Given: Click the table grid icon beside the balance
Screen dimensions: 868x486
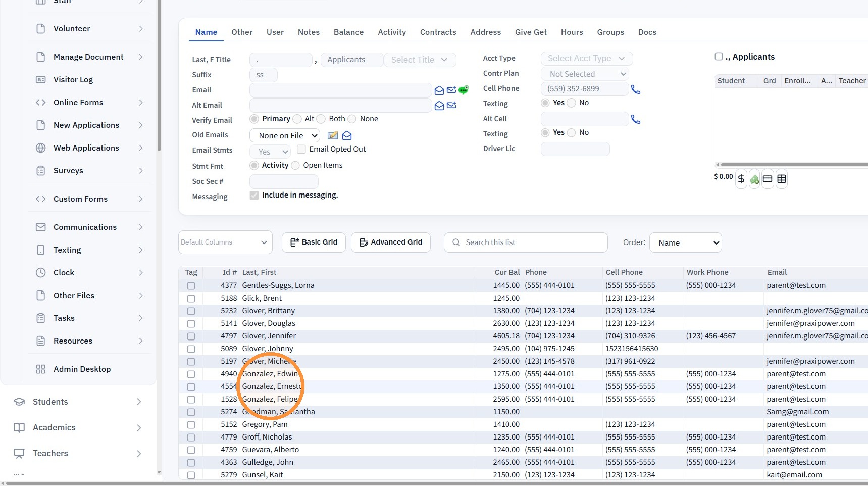Looking at the screenshot, I should 782,179.
